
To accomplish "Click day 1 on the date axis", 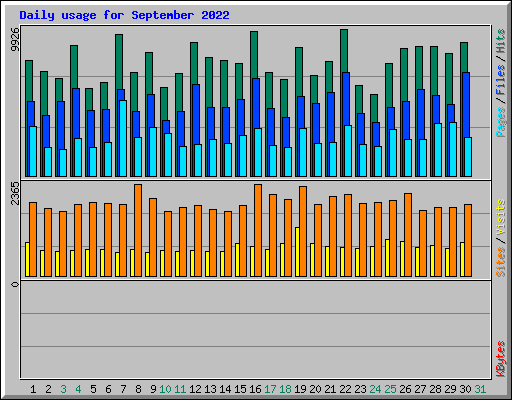I will 33,389.
